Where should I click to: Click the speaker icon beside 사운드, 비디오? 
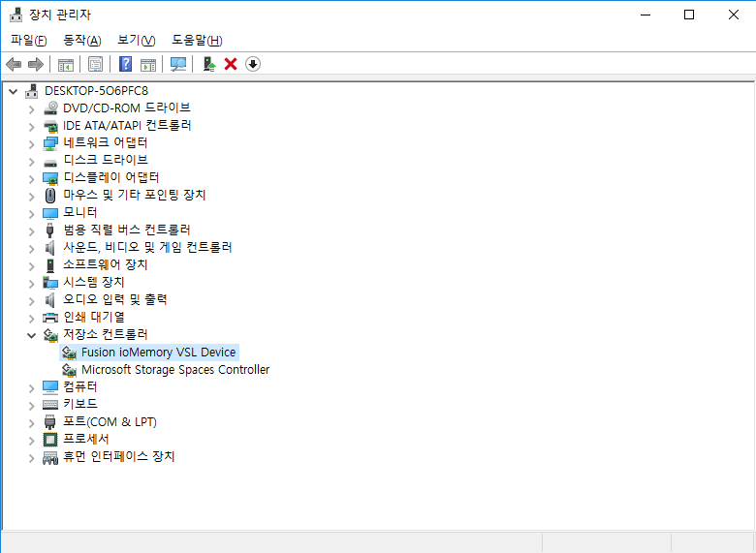[x=50, y=248]
